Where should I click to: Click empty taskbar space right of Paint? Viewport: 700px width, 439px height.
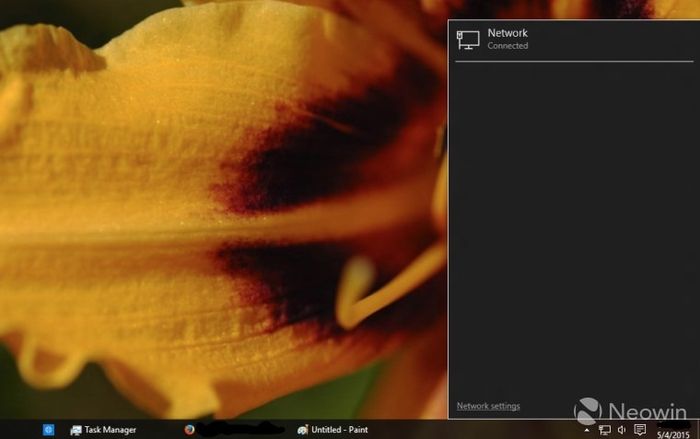coord(470,430)
